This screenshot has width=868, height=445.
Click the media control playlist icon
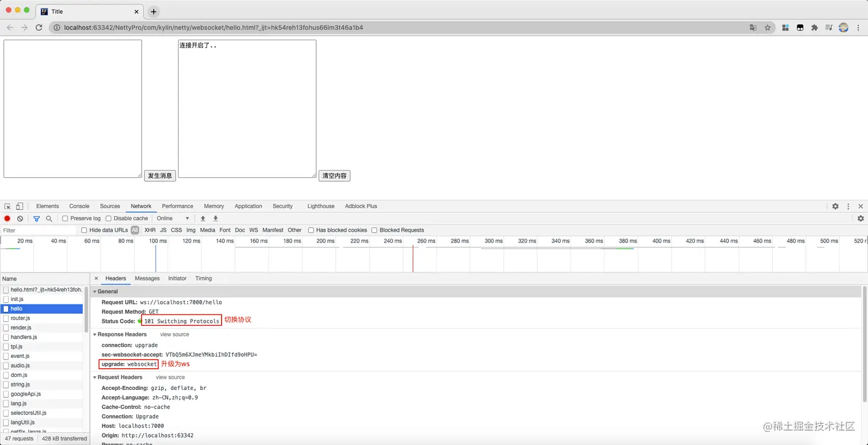point(829,28)
